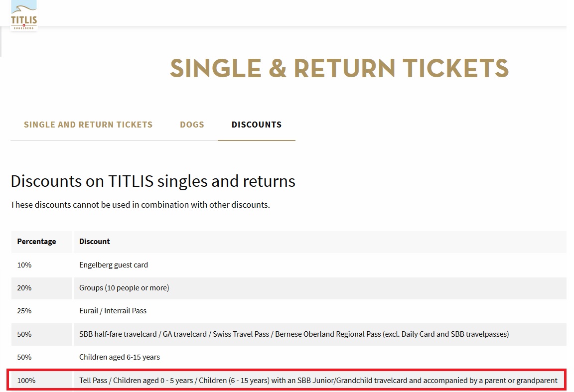Click the Single & Return Tickets page title
The width and height of the screenshot is (574, 392).
[339, 68]
